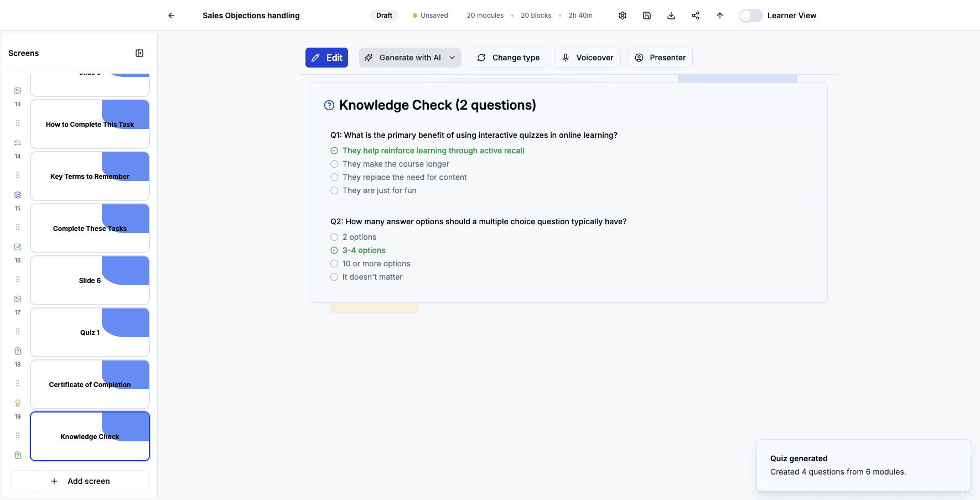
Task: Save the course using the save icon
Action: point(646,15)
